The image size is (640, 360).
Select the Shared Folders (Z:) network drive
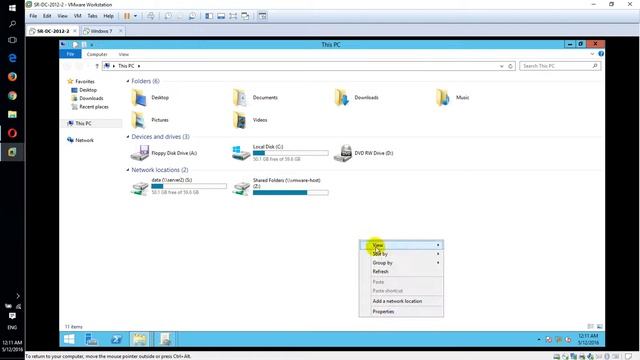tap(280, 187)
